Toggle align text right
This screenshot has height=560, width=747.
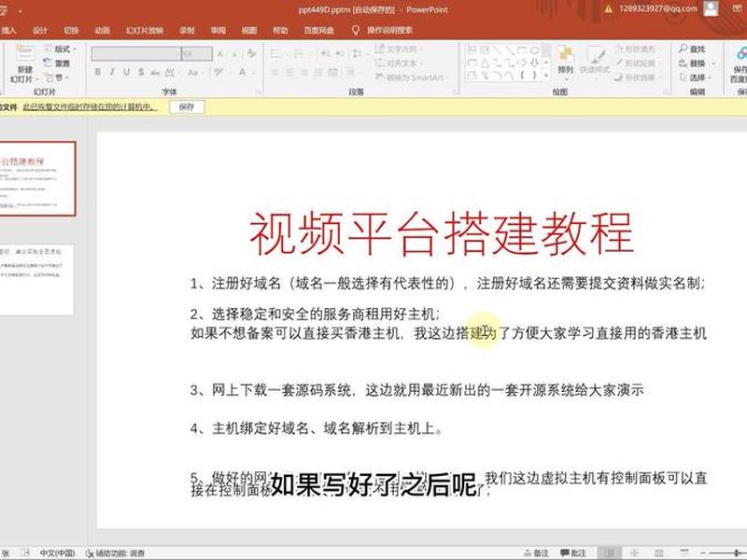point(304,73)
